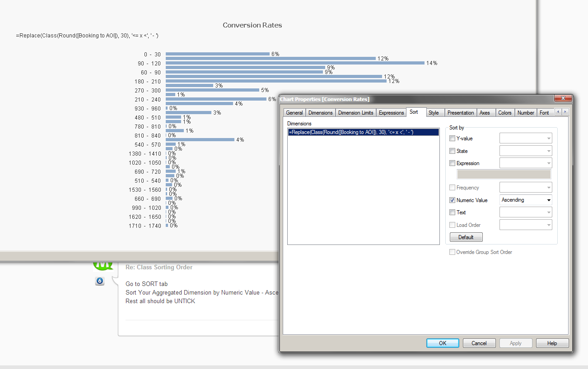Open Help for chart properties
Viewport: 588px width, 369px height.
pos(552,343)
